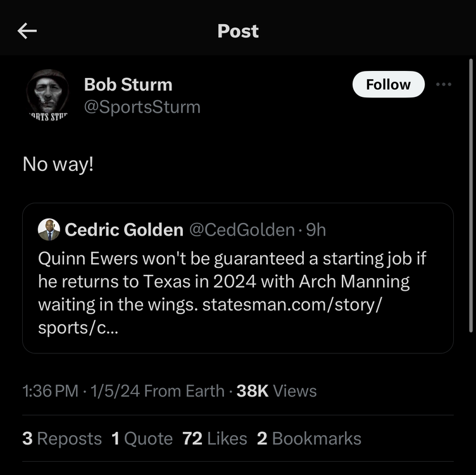Viewport: 476px width, 475px height.
Task: View the 3 Reposts list
Action: pos(62,439)
